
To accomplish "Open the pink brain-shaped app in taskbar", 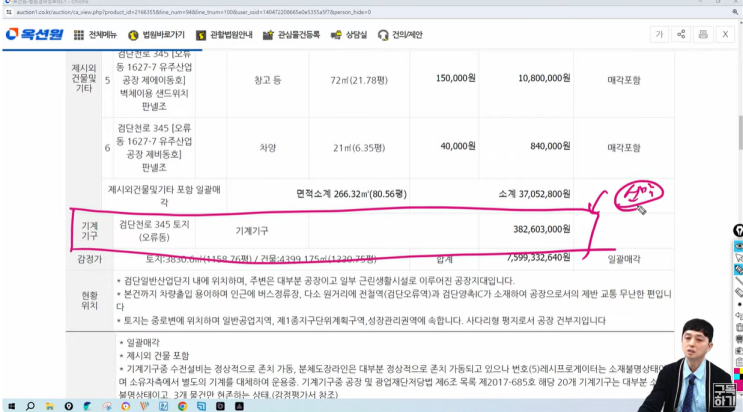I will [107, 406].
